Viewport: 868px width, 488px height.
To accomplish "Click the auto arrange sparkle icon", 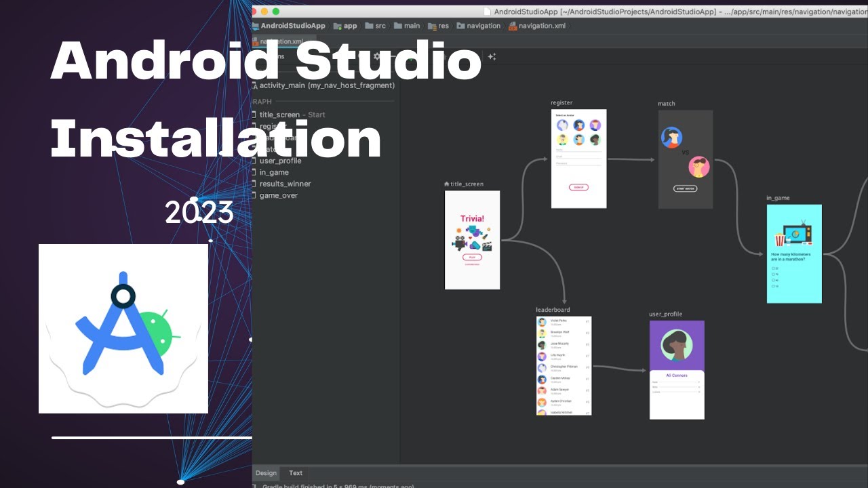I will pos(492,57).
